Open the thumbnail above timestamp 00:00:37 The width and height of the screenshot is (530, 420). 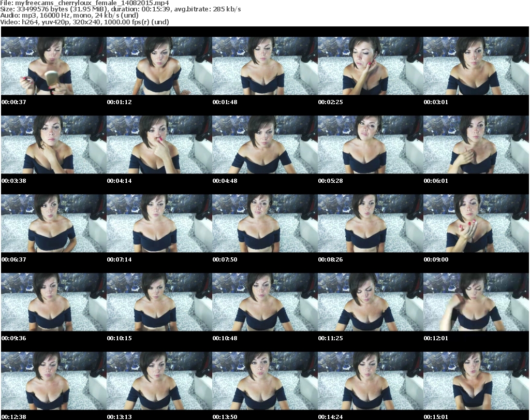click(x=54, y=66)
